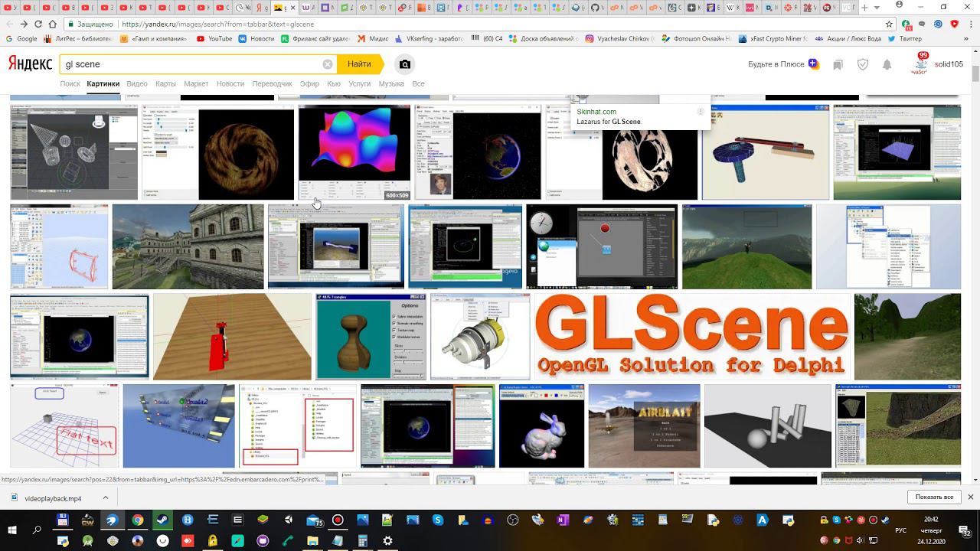980x551 pixels.
Task: Click the Показать все downloads button
Action: click(934, 497)
